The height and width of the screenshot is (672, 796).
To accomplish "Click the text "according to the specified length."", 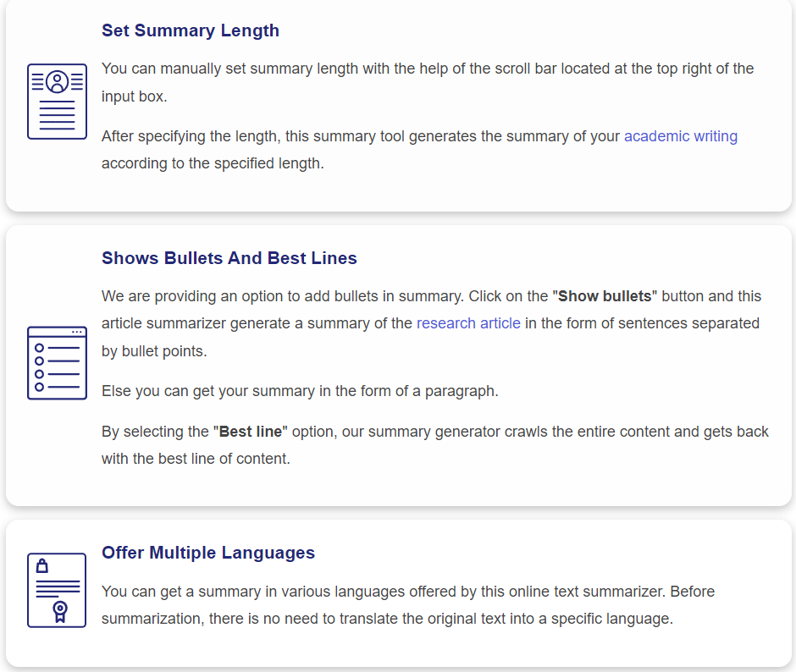I will [x=213, y=163].
